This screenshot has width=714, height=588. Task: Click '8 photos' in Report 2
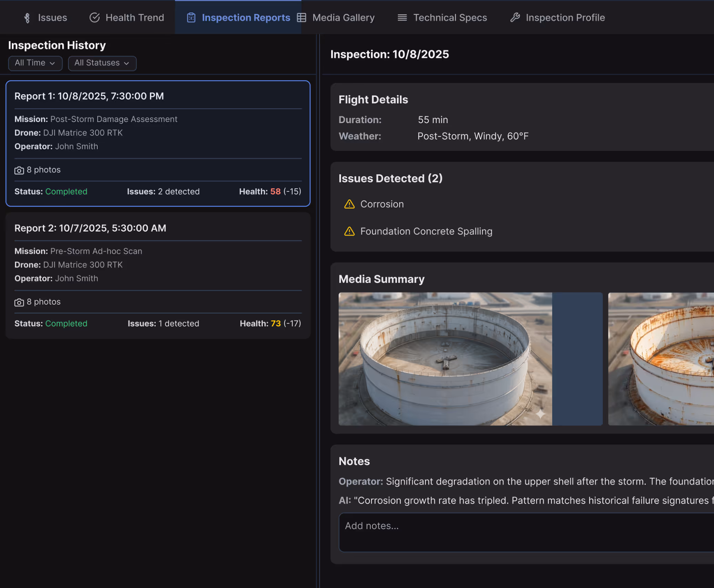click(x=43, y=302)
